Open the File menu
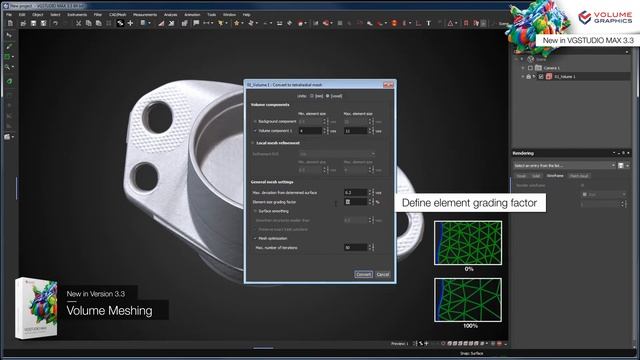640x360 pixels. click(x=9, y=15)
